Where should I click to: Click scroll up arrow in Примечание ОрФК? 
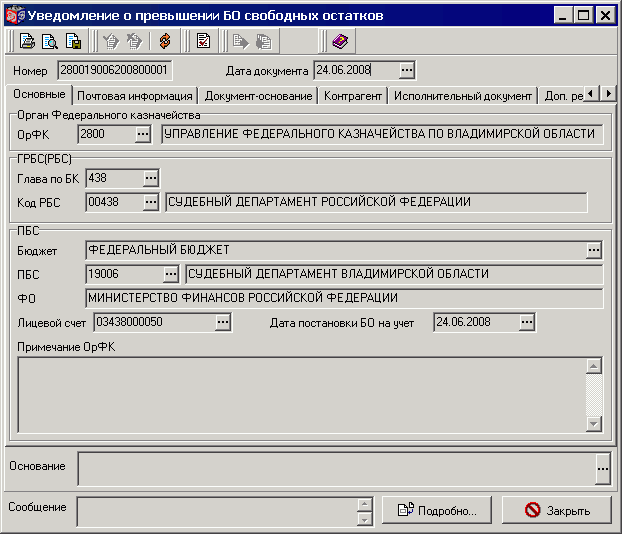pyautogui.click(x=594, y=366)
